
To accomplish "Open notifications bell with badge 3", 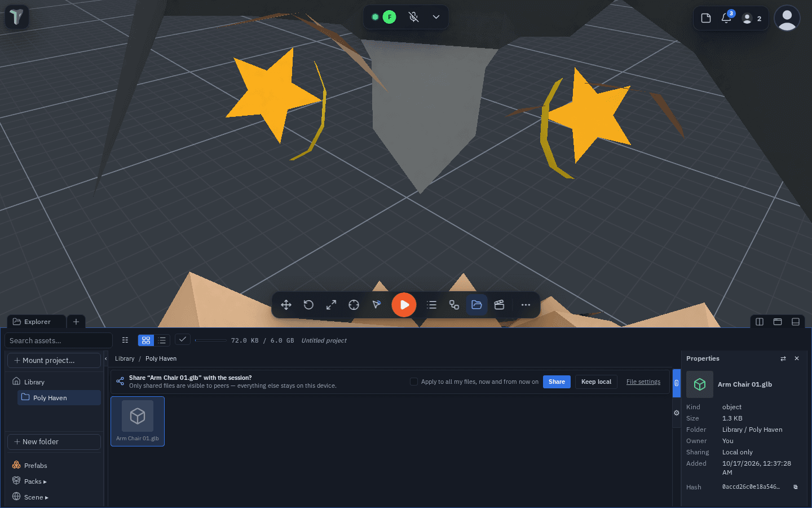I will click(726, 18).
